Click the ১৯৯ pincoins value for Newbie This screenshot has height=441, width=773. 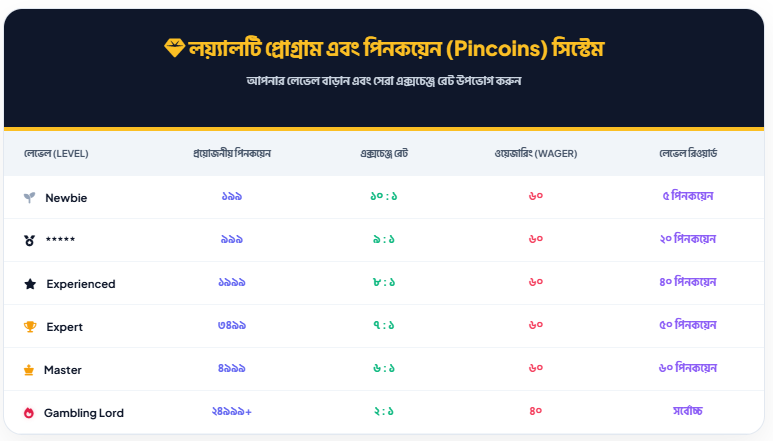pyautogui.click(x=232, y=197)
